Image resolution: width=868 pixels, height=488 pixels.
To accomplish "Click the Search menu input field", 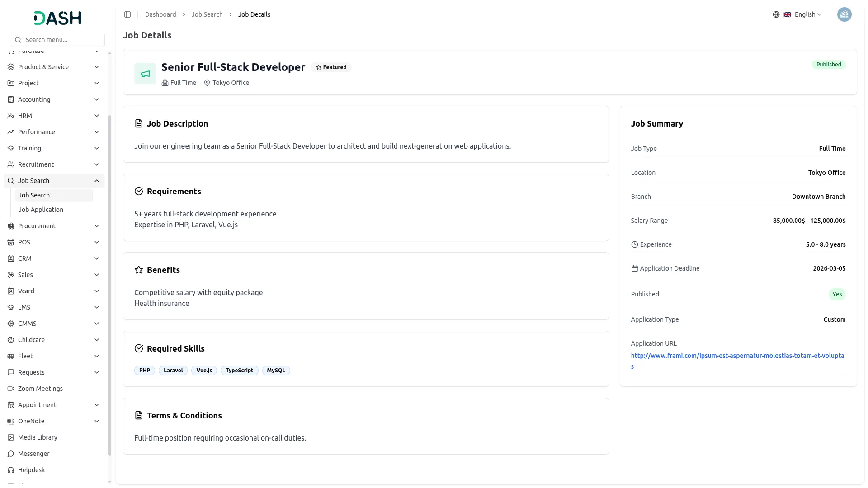I will click(58, 40).
